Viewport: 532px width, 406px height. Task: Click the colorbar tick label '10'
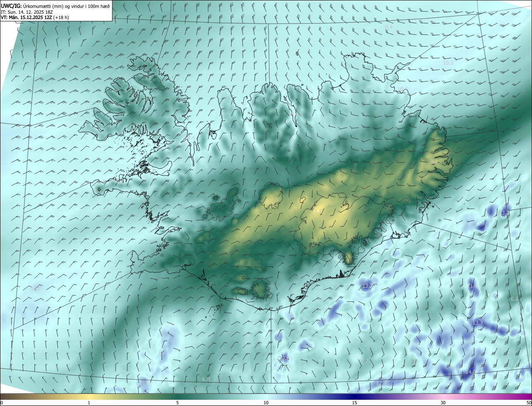point(266,403)
